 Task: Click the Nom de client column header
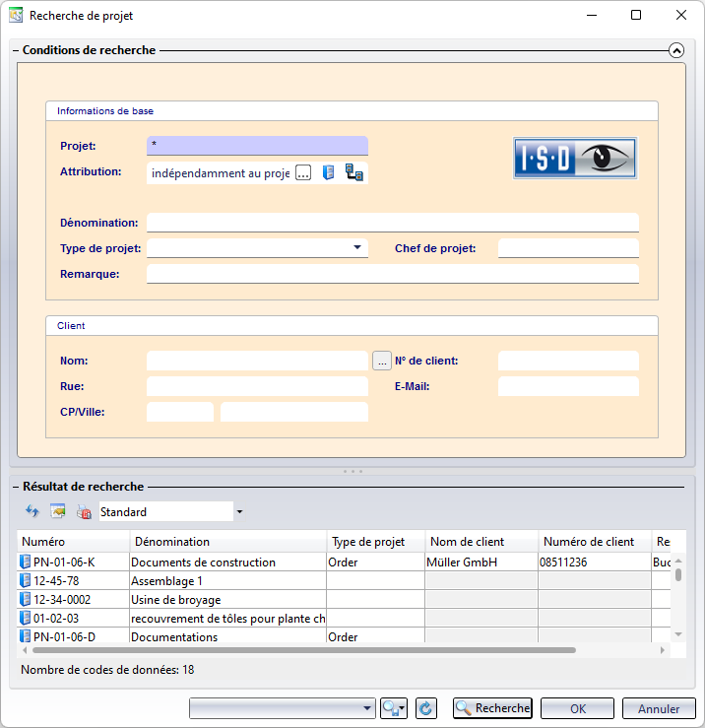pyautogui.click(x=481, y=542)
